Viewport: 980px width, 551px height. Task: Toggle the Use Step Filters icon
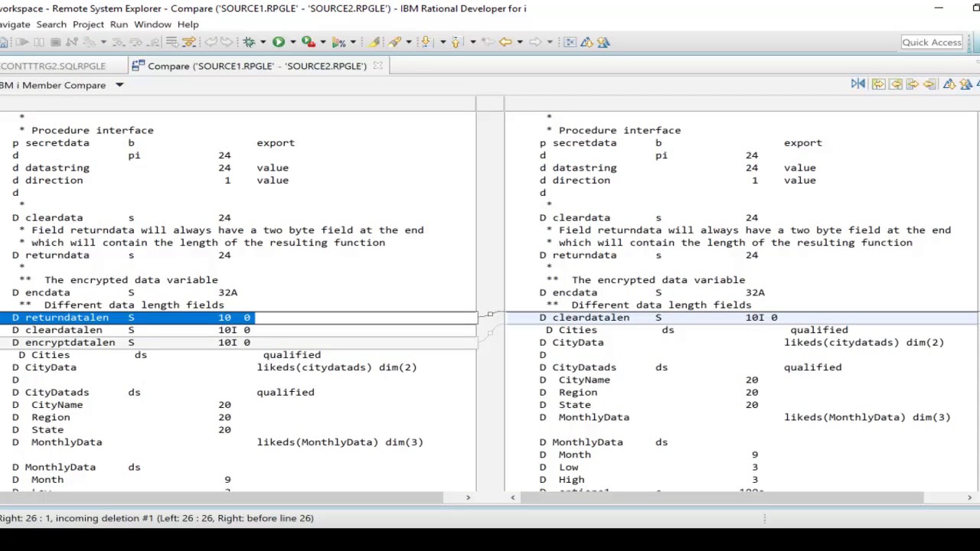point(188,42)
